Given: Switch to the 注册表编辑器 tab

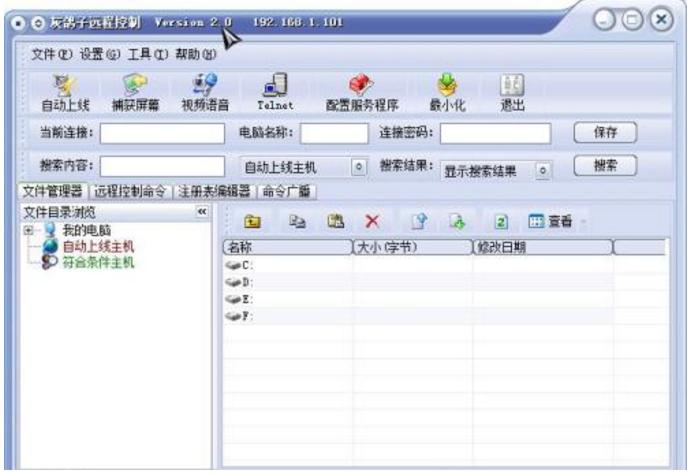Looking at the screenshot, I should coord(214,192).
